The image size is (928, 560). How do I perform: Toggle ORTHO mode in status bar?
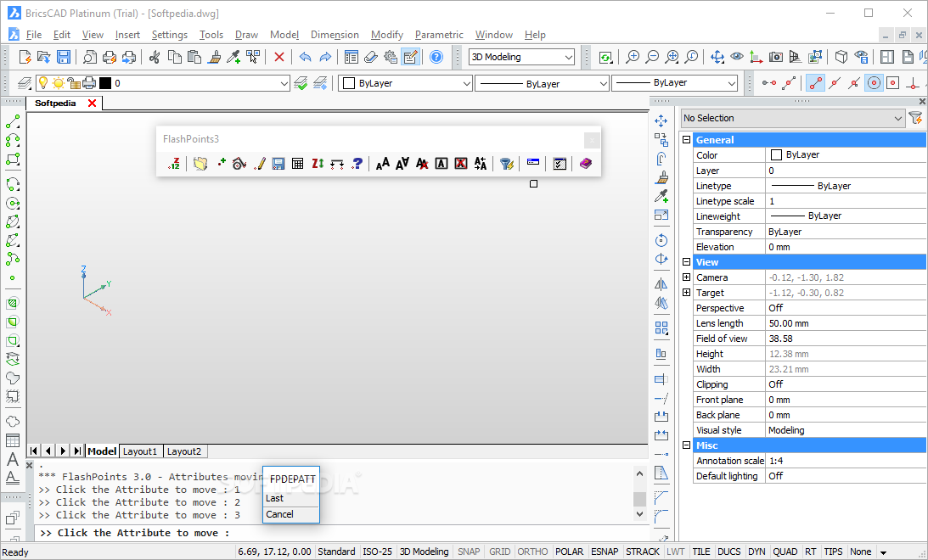pyautogui.click(x=532, y=552)
